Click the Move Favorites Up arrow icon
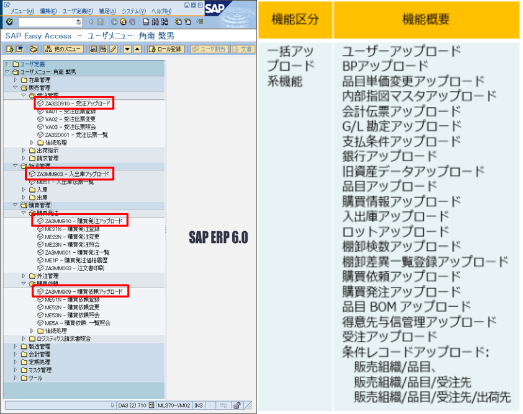Viewport: 523px width, 414px height. point(137,49)
